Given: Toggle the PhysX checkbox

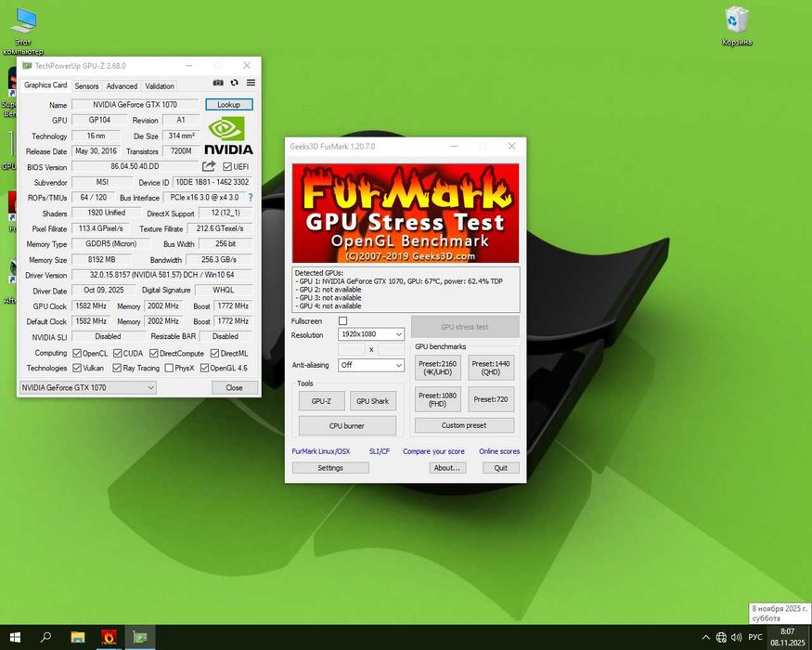Looking at the screenshot, I should pos(169,368).
